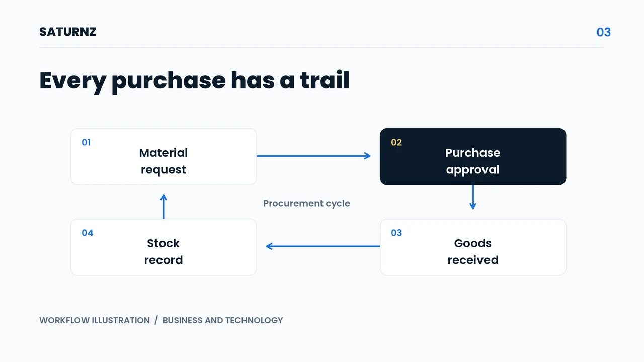
Task: Click the Stock record card
Action: tap(164, 247)
